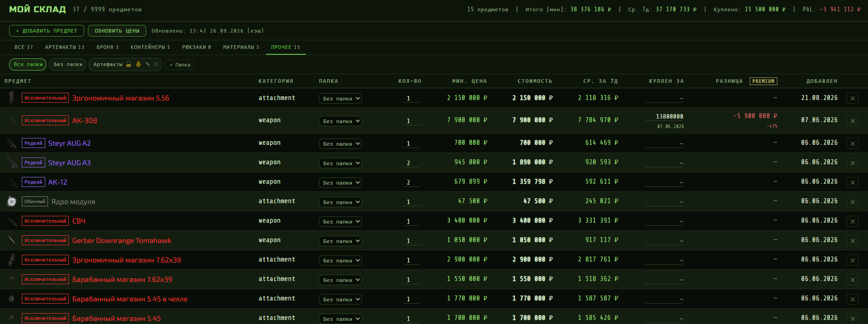The width and height of the screenshot is (868, 324).
Task: Click the purchase price field for Steyr AUG A2
Action: 664,143
